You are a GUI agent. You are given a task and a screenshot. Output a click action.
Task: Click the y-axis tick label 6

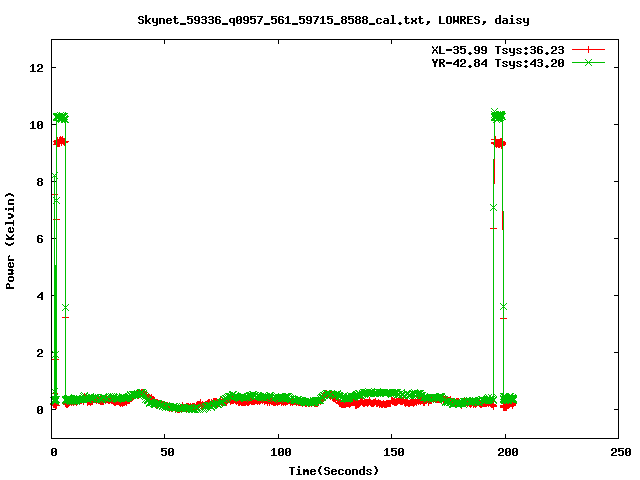40,239
